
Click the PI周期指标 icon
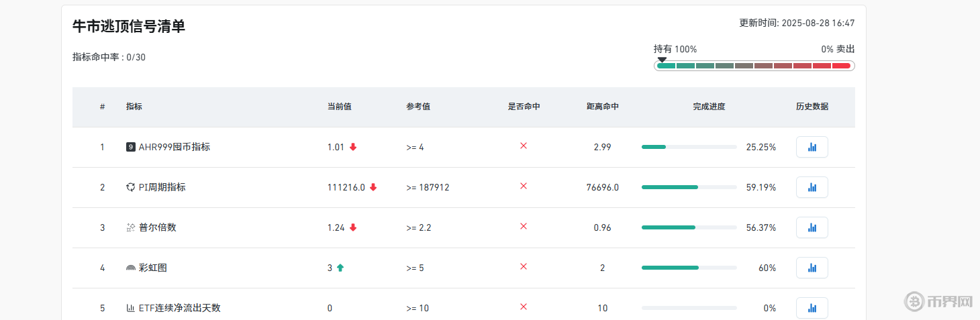131,187
